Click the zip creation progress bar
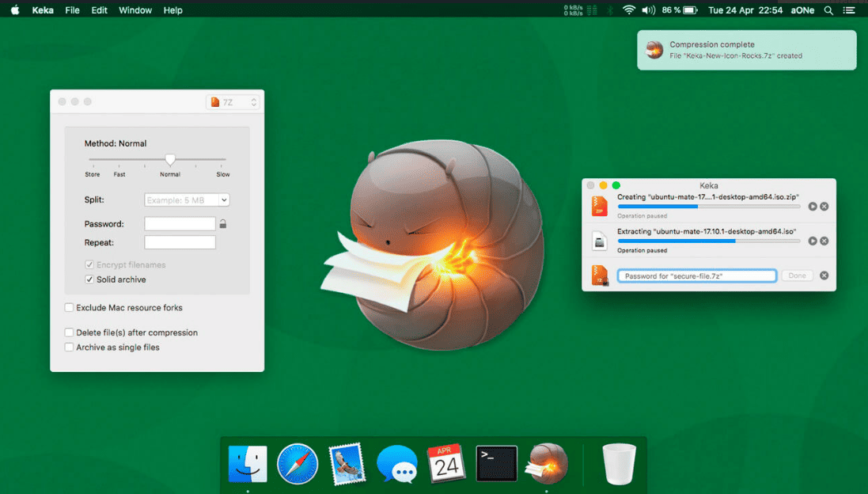The image size is (868, 494). 709,207
